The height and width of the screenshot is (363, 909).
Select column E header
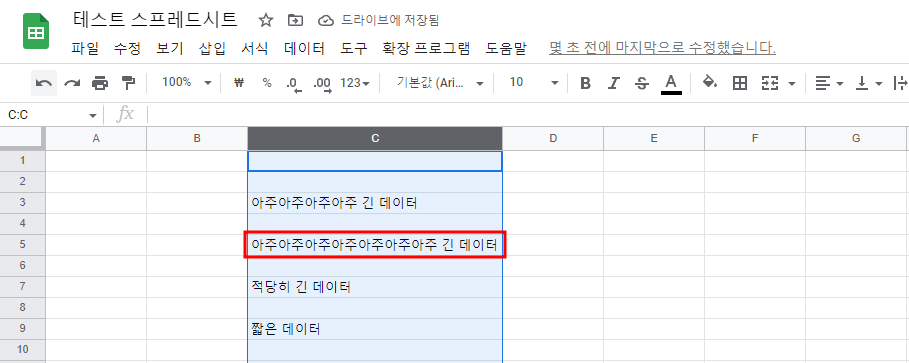pyautogui.click(x=654, y=139)
